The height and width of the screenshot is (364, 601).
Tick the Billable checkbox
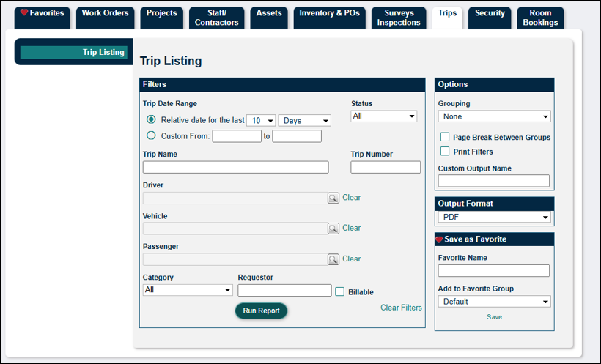point(339,291)
